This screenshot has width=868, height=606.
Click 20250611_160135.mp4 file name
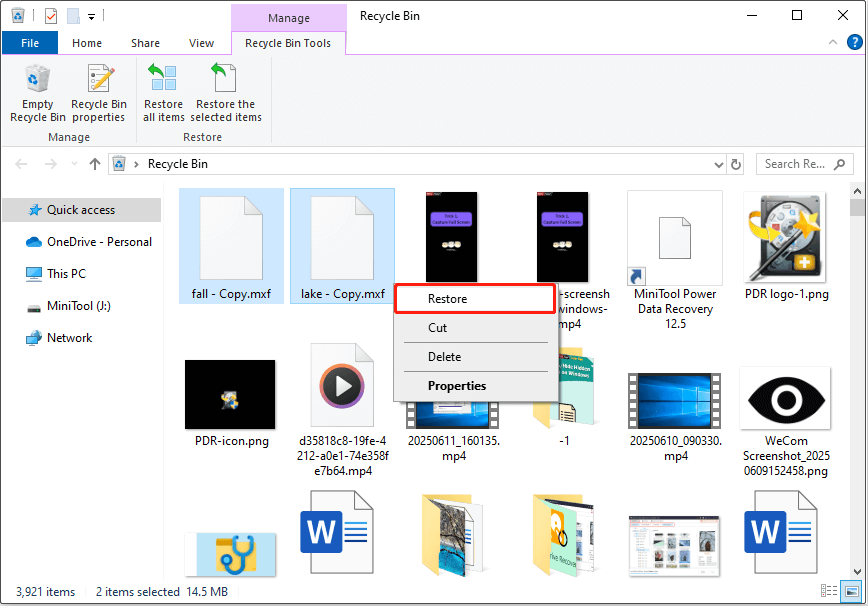454,448
